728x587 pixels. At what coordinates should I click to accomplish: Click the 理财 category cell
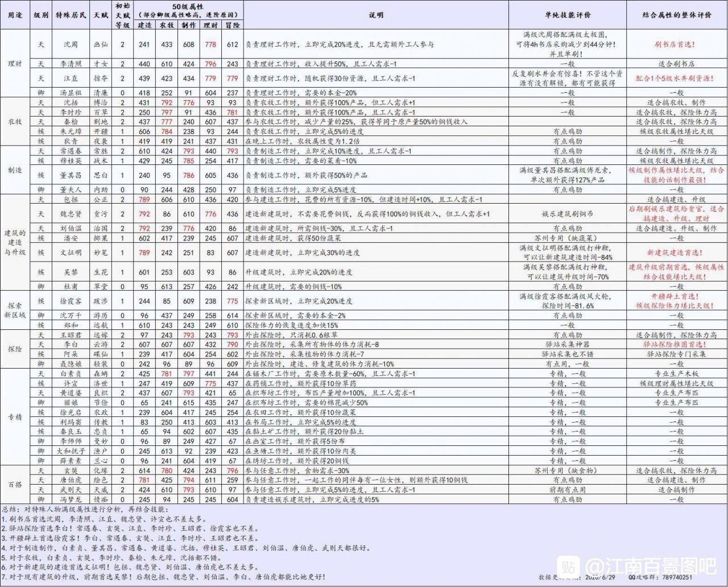15,64
